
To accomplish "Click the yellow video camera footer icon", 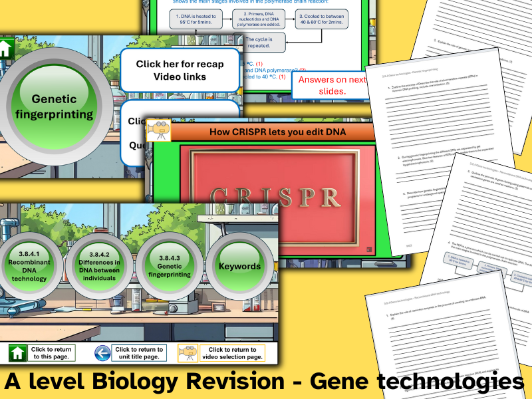I will point(188,351).
